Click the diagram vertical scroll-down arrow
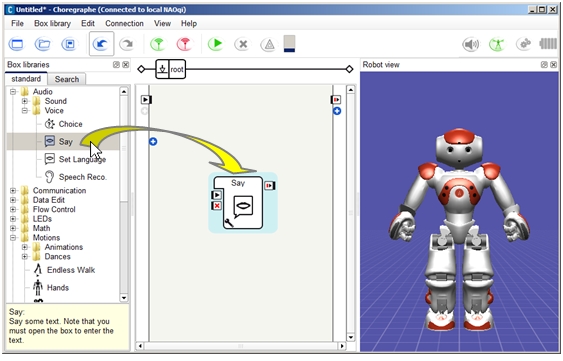This screenshot has height=361, width=563. (351, 337)
